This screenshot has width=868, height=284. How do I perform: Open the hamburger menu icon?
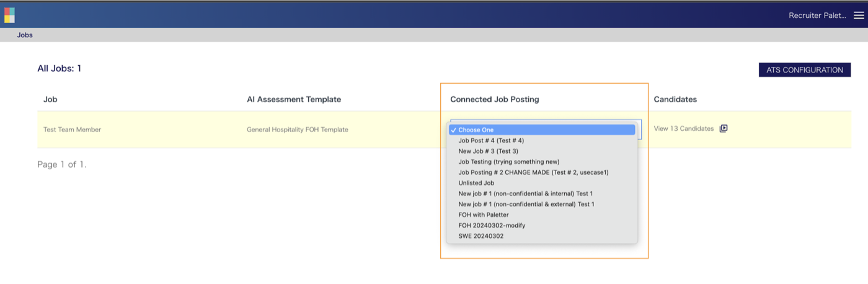click(x=859, y=16)
